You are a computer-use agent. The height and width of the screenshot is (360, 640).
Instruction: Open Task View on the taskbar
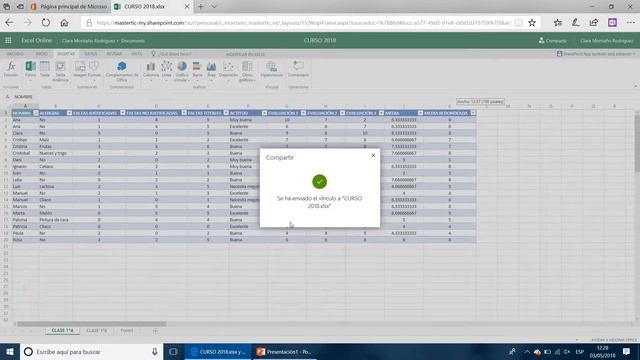click(173, 351)
